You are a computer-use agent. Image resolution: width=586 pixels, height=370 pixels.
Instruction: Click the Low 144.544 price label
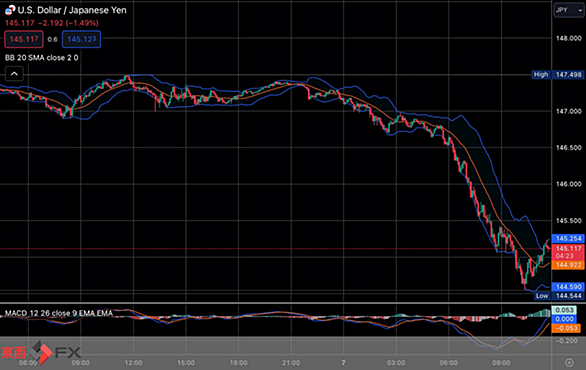pos(559,296)
